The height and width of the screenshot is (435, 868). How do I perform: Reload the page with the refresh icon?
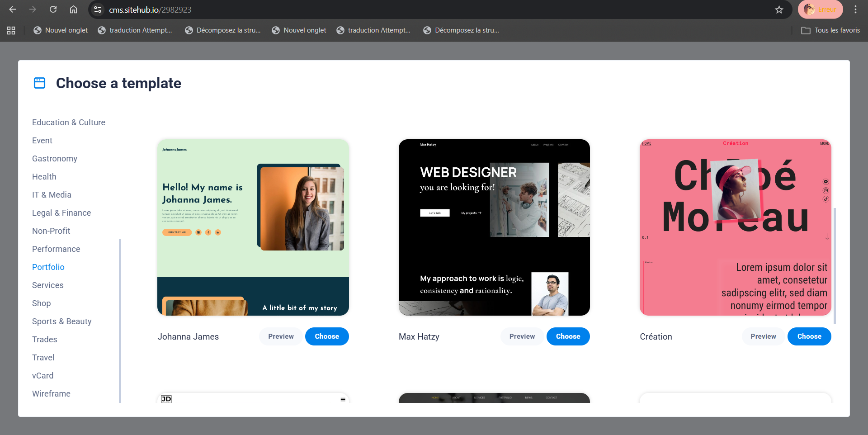pos(53,9)
